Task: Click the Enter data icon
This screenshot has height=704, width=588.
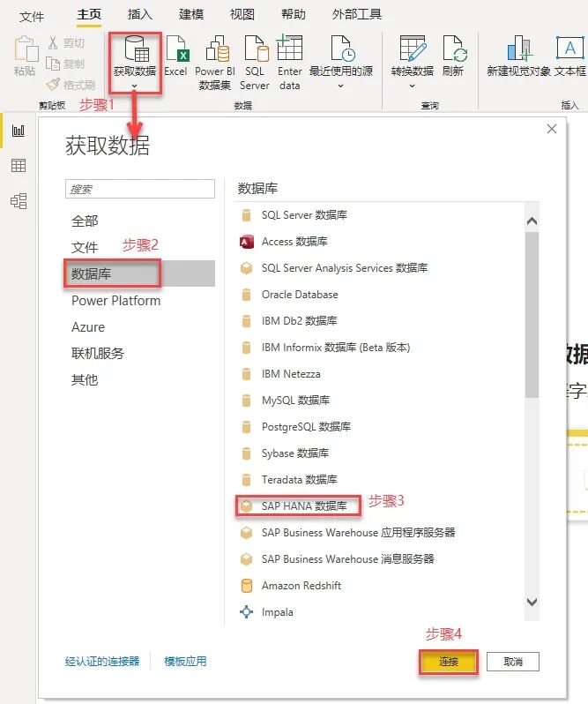Action: [x=289, y=48]
